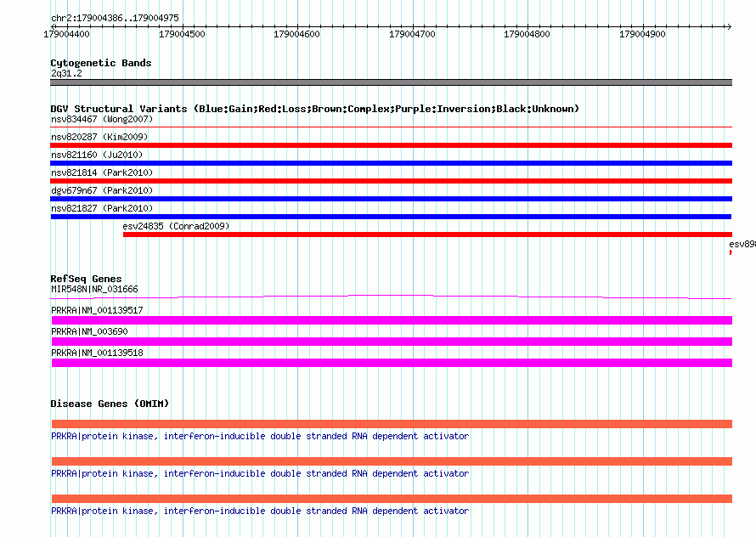This screenshot has width=756, height=537.
Task: Open third PRKRA protein kinase OMIM link
Action: pyautogui.click(x=260, y=511)
